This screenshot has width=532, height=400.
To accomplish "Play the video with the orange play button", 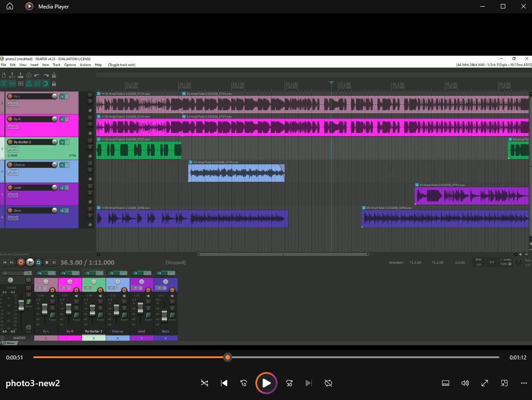I will (266, 383).
